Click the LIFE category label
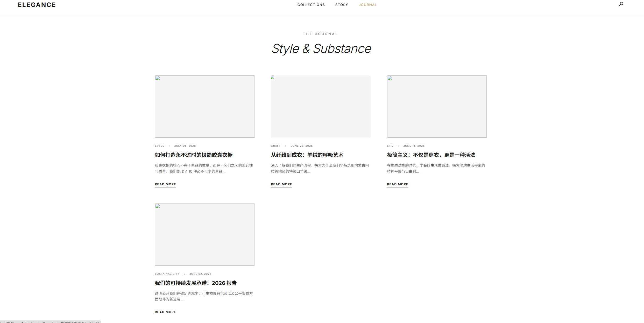 tap(390, 146)
